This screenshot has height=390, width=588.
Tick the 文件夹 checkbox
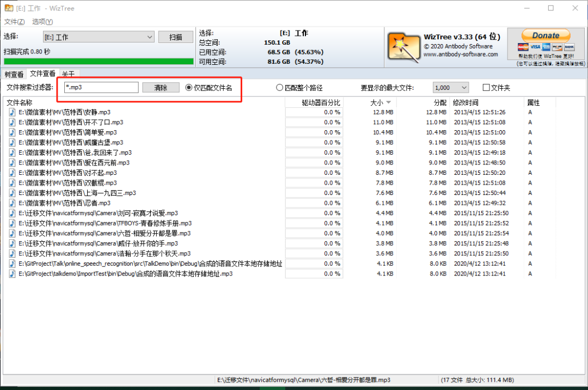pos(486,88)
